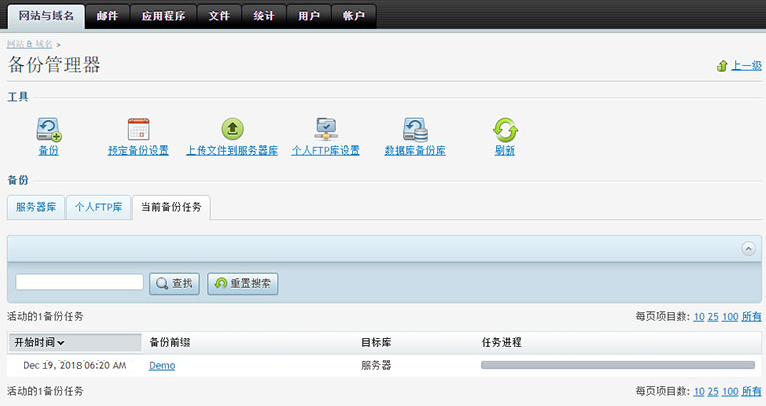Show 所有 items above the table
766x406 pixels.
pyautogui.click(x=751, y=317)
